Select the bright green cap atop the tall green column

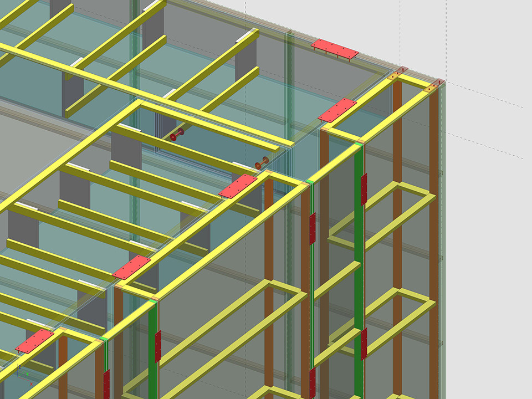(360, 144)
